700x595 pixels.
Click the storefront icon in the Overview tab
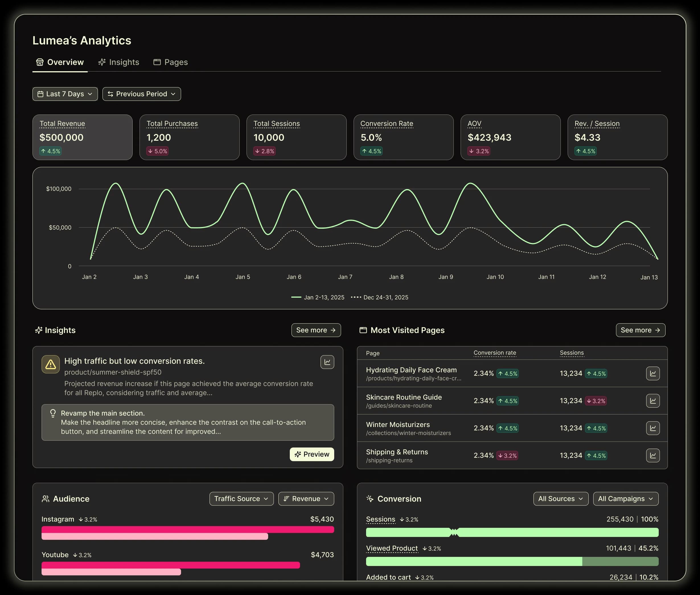click(x=40, y=62)
